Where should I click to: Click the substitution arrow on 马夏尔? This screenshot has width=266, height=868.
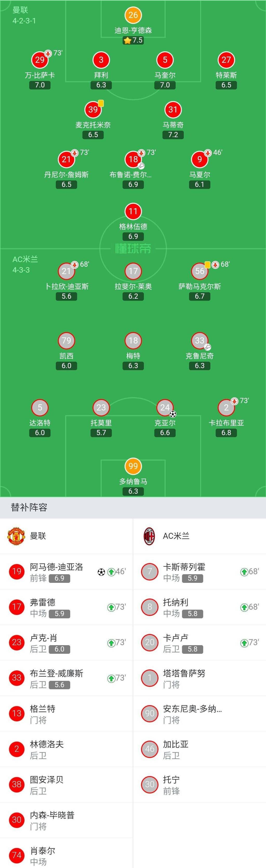208,153
